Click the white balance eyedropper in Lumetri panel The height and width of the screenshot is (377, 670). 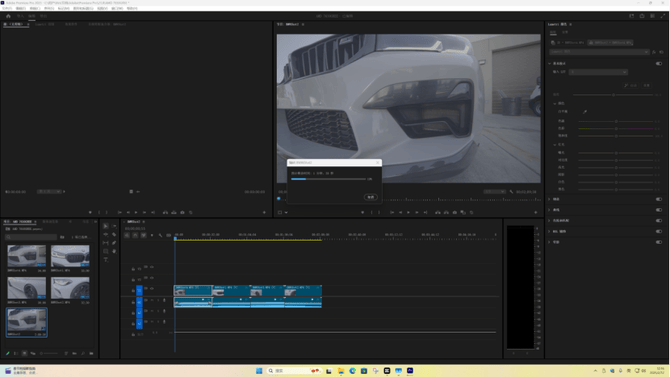(x=585, y=112)
